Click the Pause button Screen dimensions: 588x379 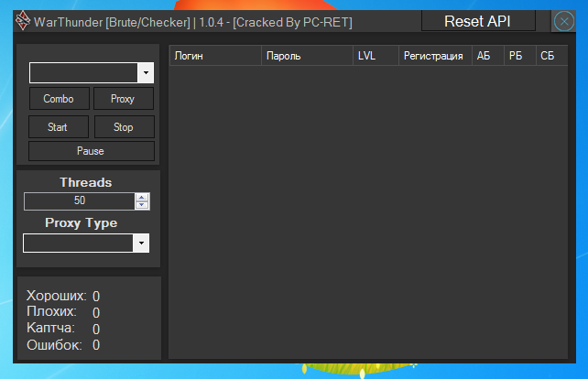point(91,151)
